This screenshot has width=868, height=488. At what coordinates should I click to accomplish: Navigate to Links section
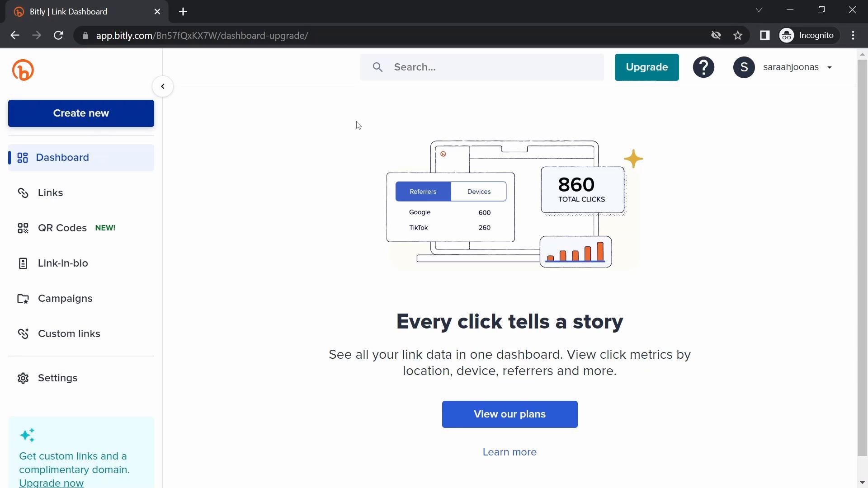pyautogui.click(x=50, y=192)
